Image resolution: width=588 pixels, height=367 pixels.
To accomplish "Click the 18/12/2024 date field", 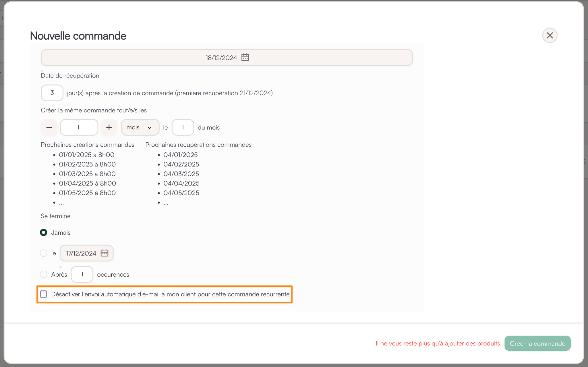I will click(221, 58).
